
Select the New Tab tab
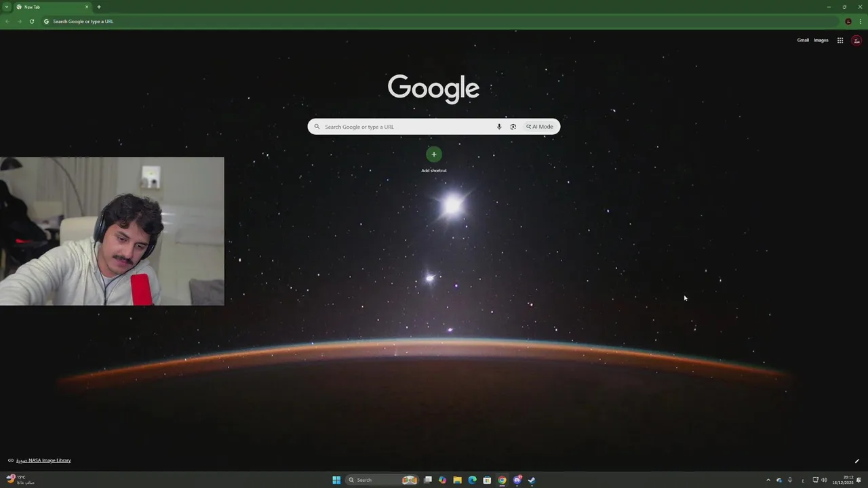coord(53,7)
